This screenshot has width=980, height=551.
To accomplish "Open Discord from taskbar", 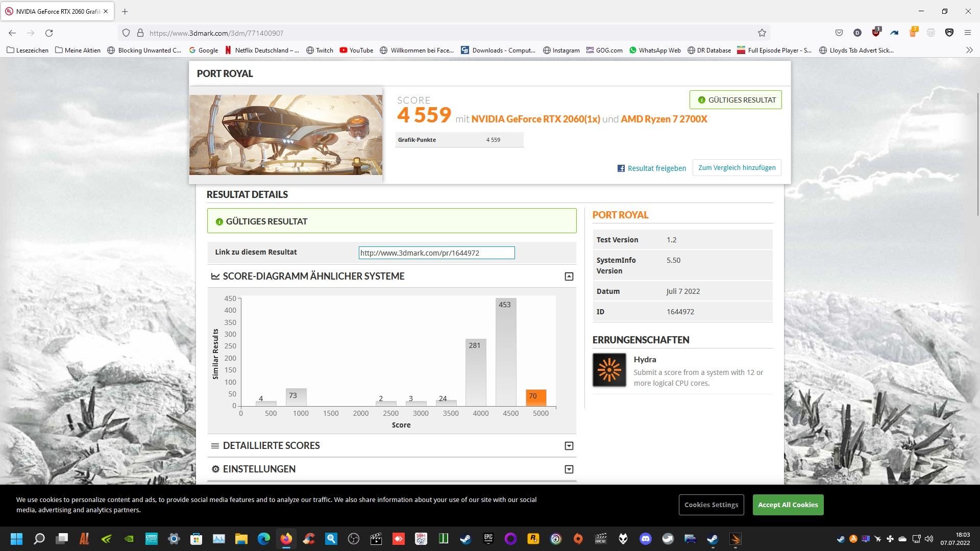I will (645, 539).
